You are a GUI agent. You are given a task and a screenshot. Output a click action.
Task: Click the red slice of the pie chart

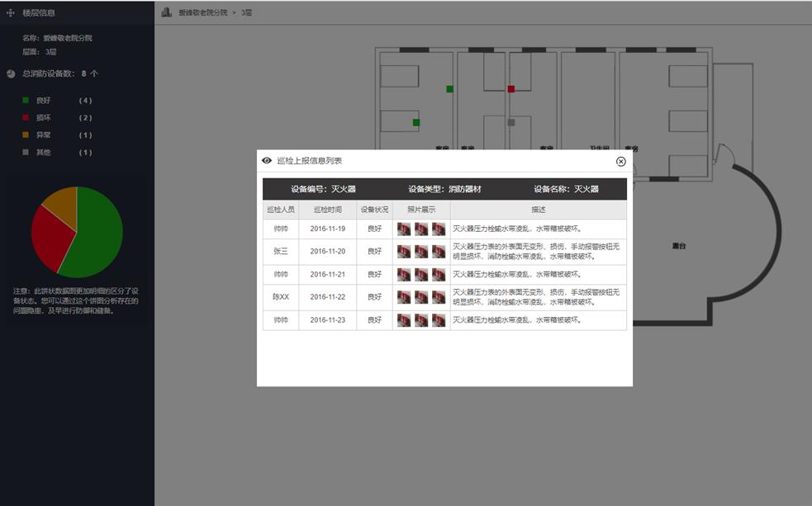click(x=52, y=238)
